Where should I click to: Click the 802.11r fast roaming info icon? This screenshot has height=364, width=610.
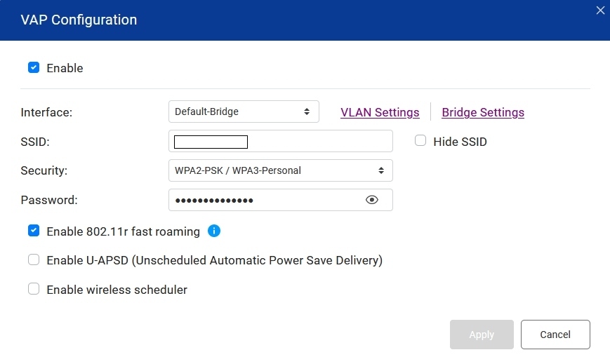(x=214, y=231)
